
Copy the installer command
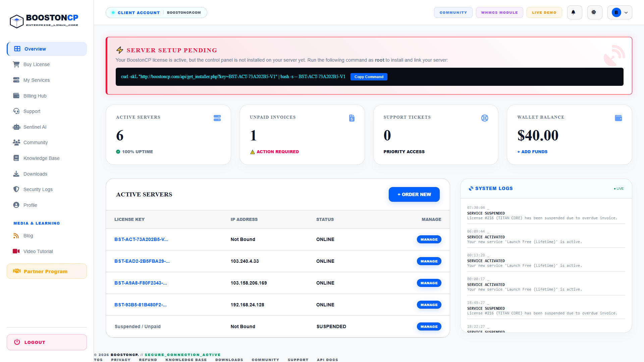point(369,77)
